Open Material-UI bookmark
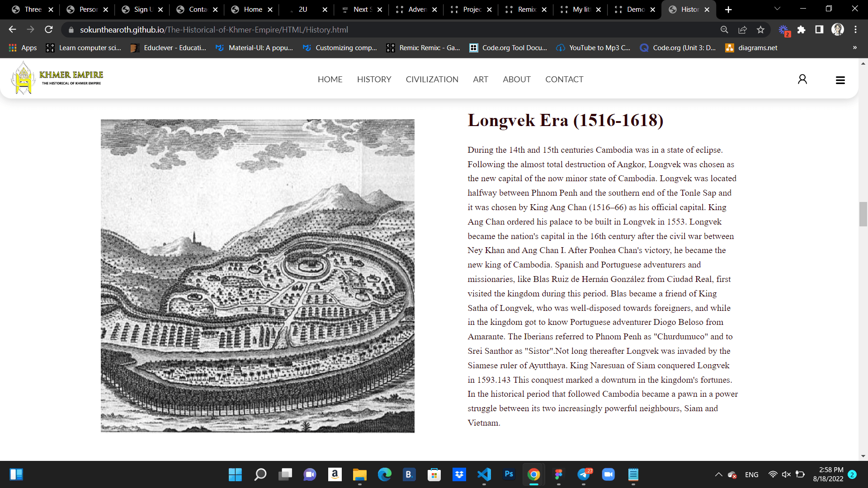This screenshot has height=488, width=868. point(254,47)
